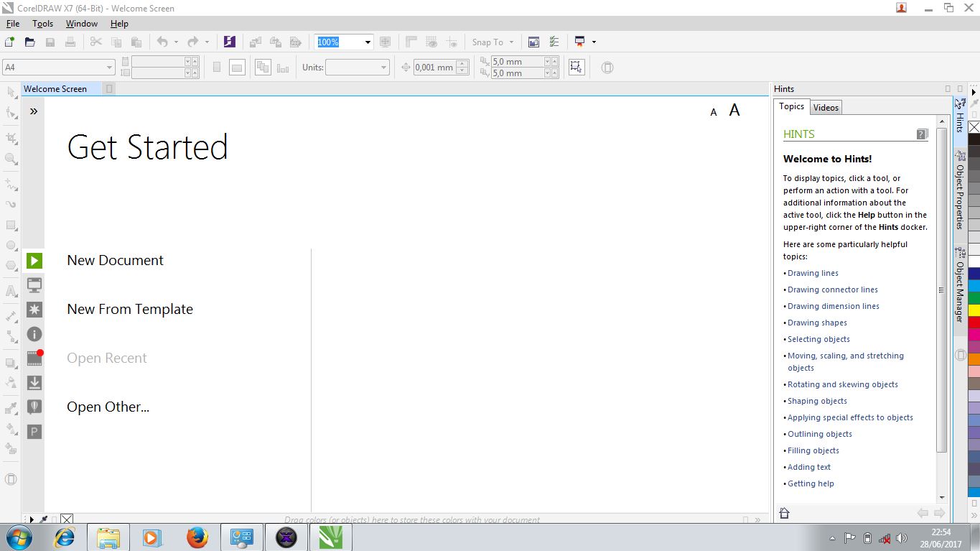The height and width of the screenshot is (551, 980).
Task: Open the Tools menu
Action: [43, 24]
